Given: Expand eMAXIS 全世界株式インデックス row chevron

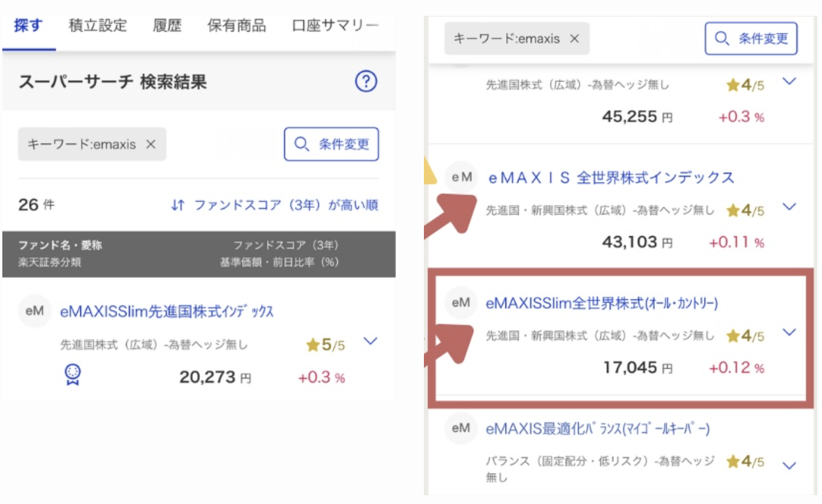Looking at the screenshot, I should [790, 206].
